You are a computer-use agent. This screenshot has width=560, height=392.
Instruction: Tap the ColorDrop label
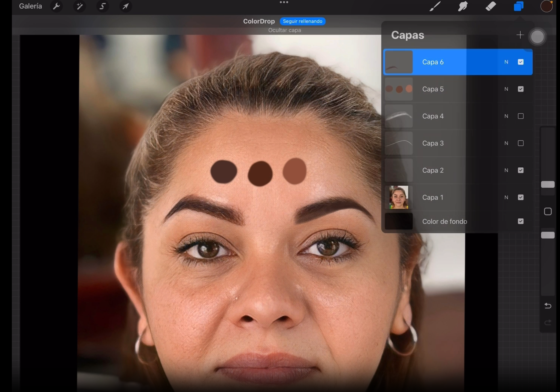coord(259,21)
